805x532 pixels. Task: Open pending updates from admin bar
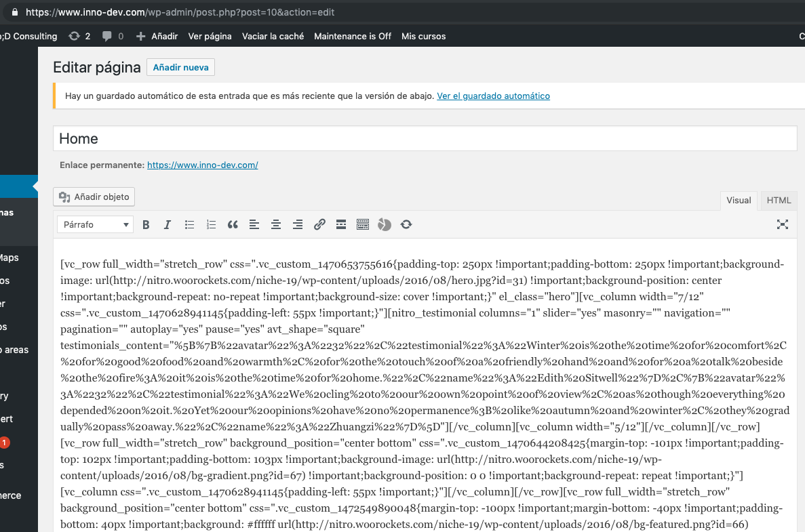coord(79,36)
